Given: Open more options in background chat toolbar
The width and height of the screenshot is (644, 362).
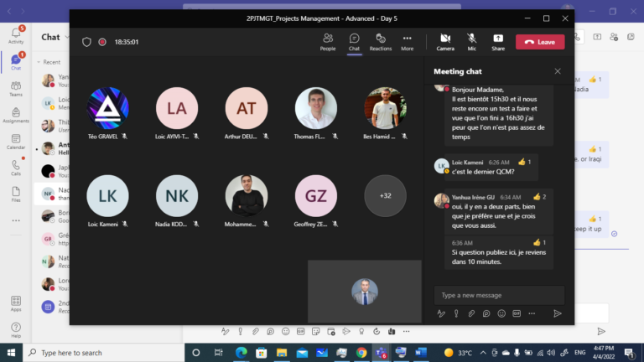Looking at the screenshot, I should click(406, 332).
